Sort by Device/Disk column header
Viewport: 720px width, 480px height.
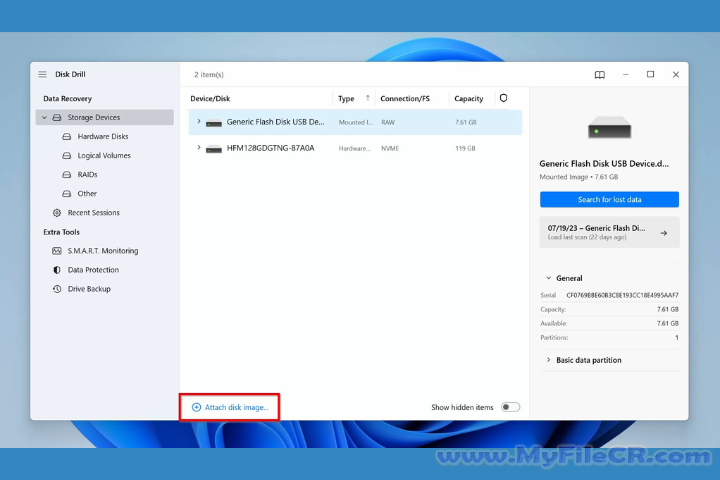pyautogui.click(x=210, y=99)
